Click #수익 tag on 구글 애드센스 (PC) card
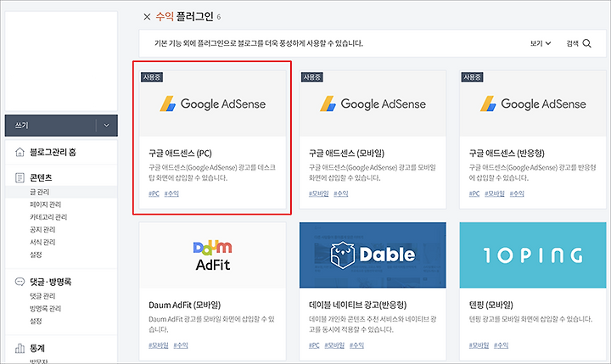This screenshot has height=364, width=611. (171, 193)
